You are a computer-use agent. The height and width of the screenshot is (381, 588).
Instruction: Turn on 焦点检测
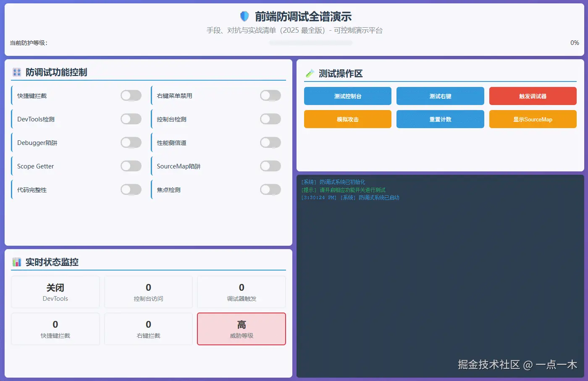pos(270,189)
